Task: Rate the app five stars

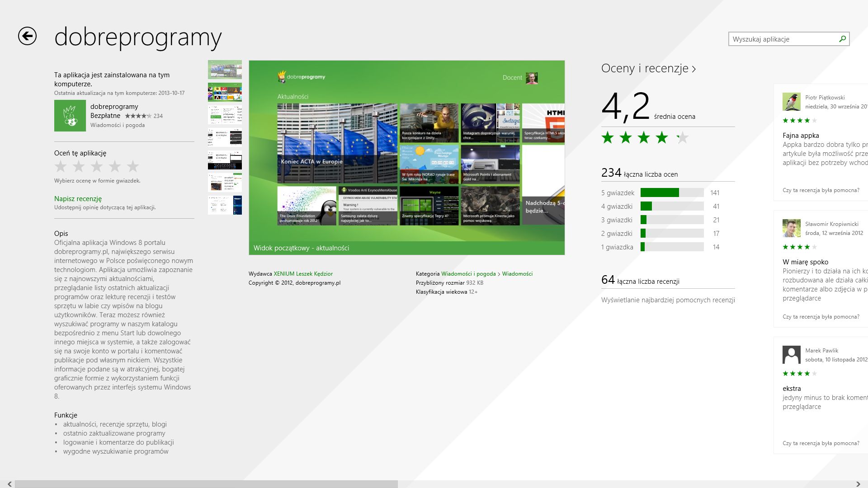Action: 133,166
